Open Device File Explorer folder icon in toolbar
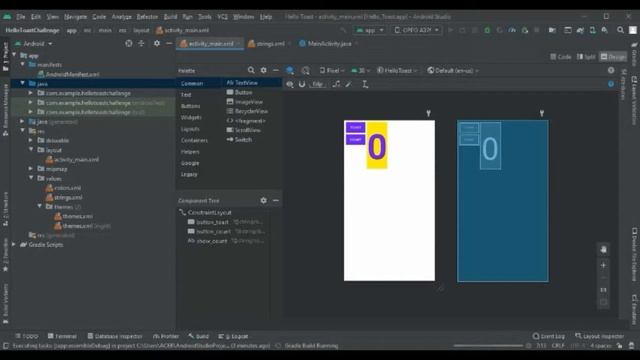 [x=552, y=30]
